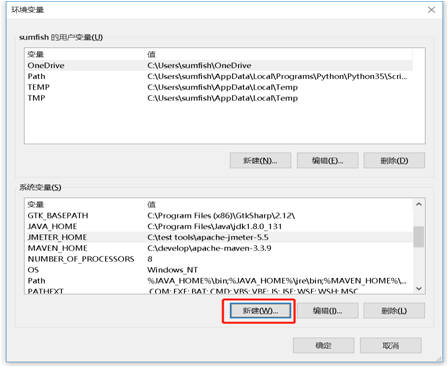The height and width of the screenshot is (367, 448).
Task: Close the 环境变量 dialog window
Action: 431,10
